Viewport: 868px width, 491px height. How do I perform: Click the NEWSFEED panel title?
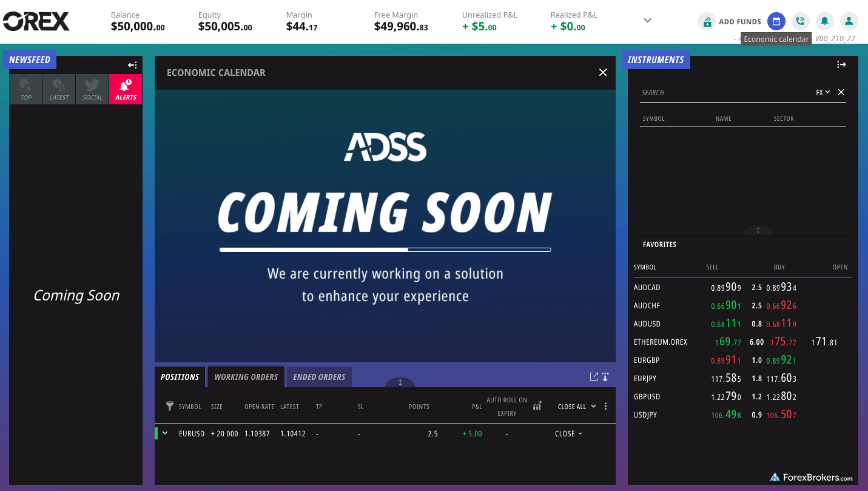[x=30, y=59]
